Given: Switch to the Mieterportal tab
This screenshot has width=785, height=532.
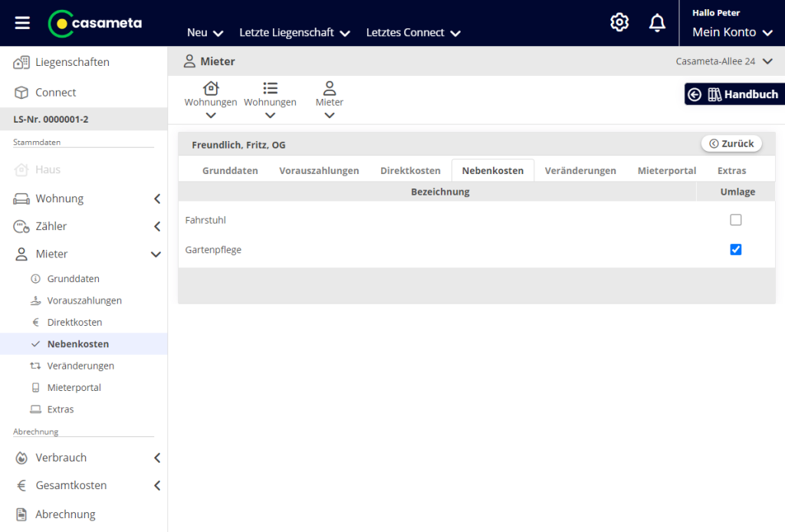Looking at the screenshot, I should [x=666, y=171].
